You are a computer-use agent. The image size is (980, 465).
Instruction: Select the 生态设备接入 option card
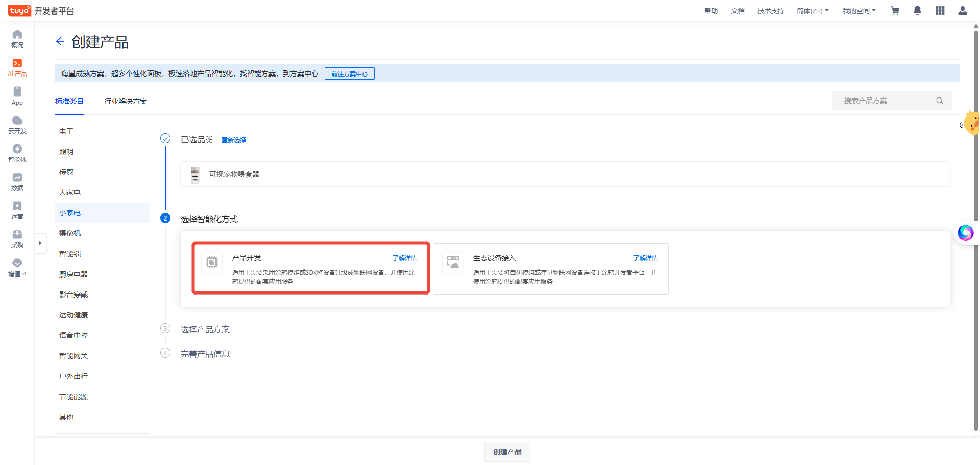click(x=551, y=268)
